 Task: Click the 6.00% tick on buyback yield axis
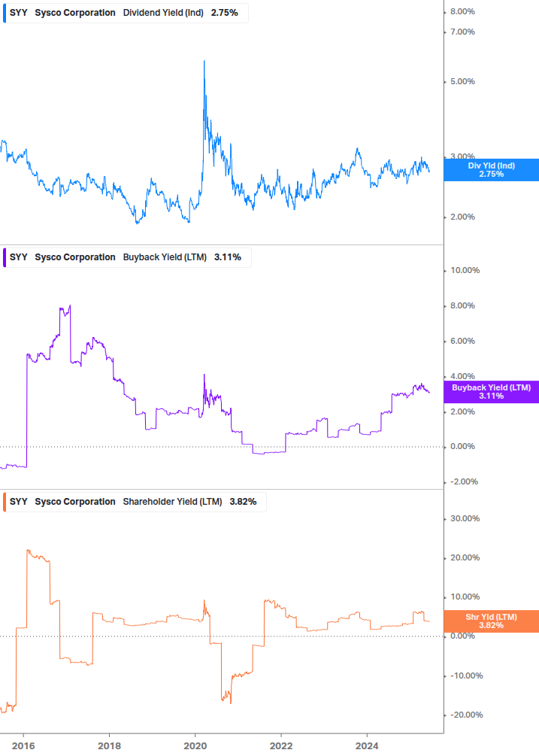(462, 341)
